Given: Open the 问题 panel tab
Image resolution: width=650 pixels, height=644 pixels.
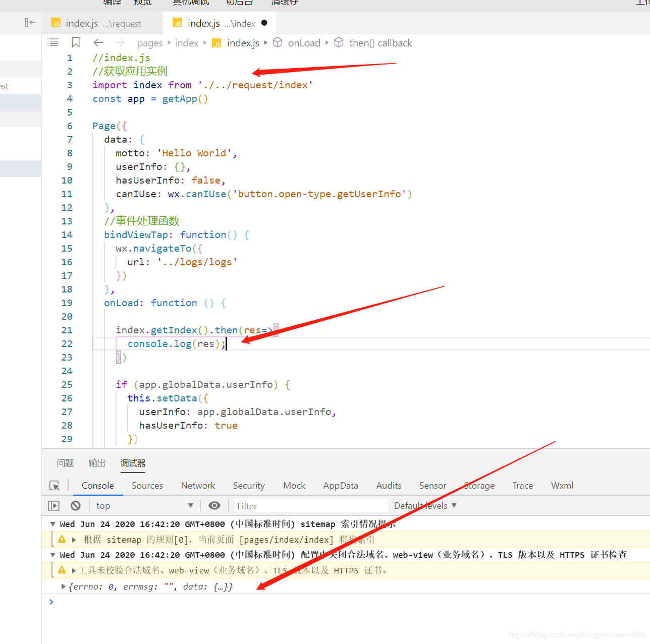Looking at the screenshot, I should tap(65, 463).
